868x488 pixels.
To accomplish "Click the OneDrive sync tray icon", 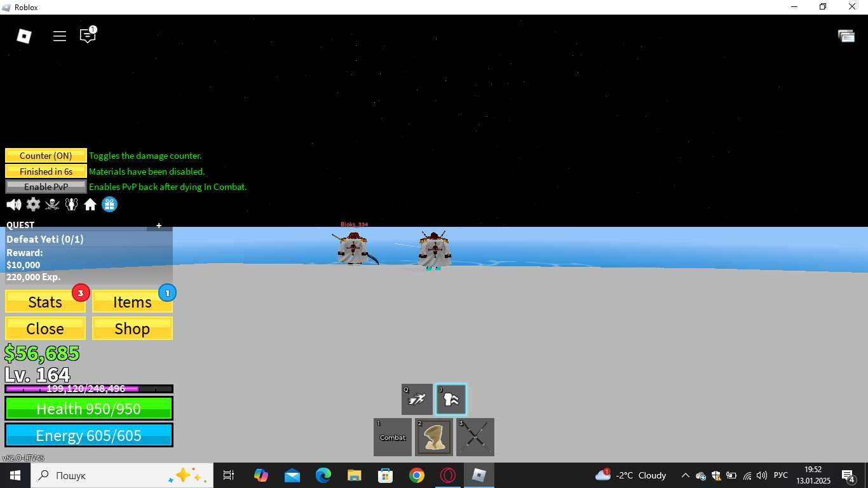I will coord(701,475).
